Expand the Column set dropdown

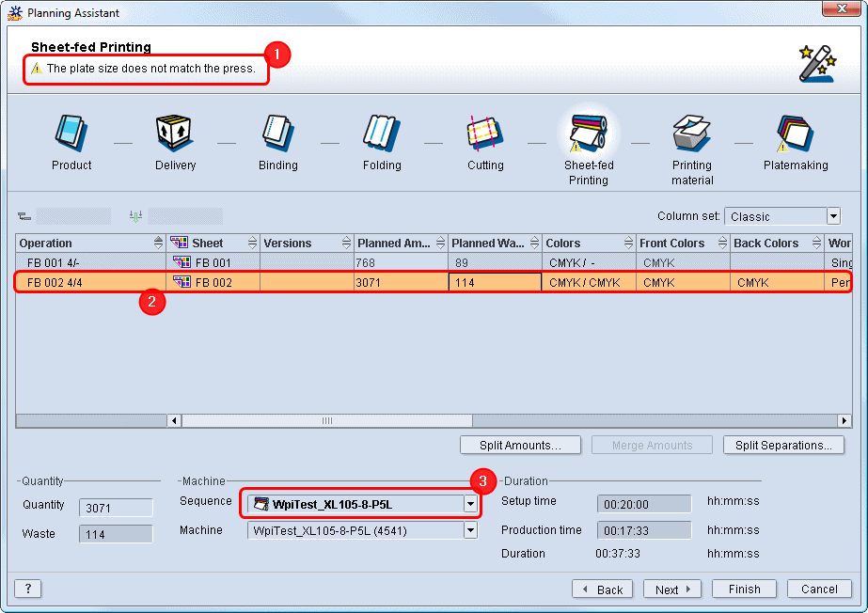pyautogui.click(x=832, y=216)
